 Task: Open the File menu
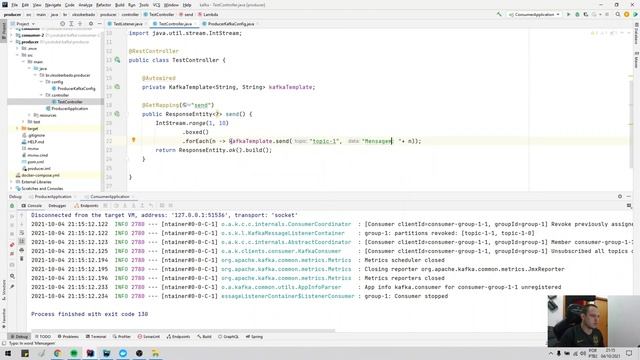click(x=14, y=5)
